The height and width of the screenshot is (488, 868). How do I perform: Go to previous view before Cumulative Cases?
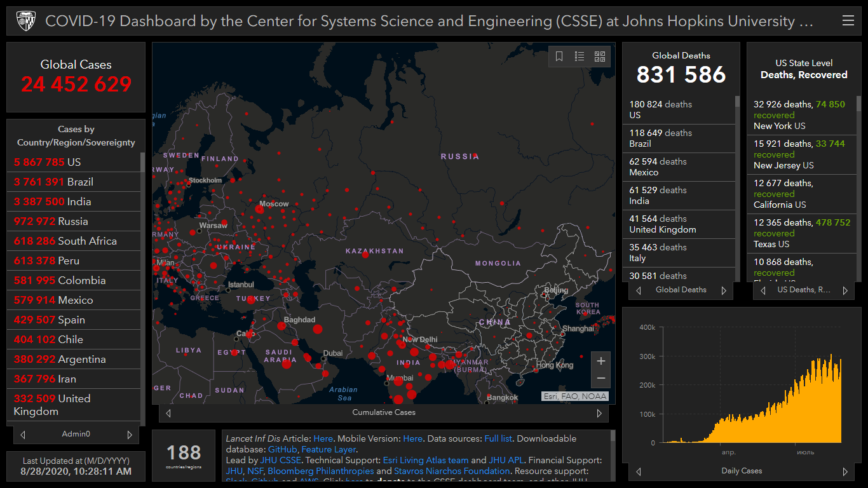(168, 413)
